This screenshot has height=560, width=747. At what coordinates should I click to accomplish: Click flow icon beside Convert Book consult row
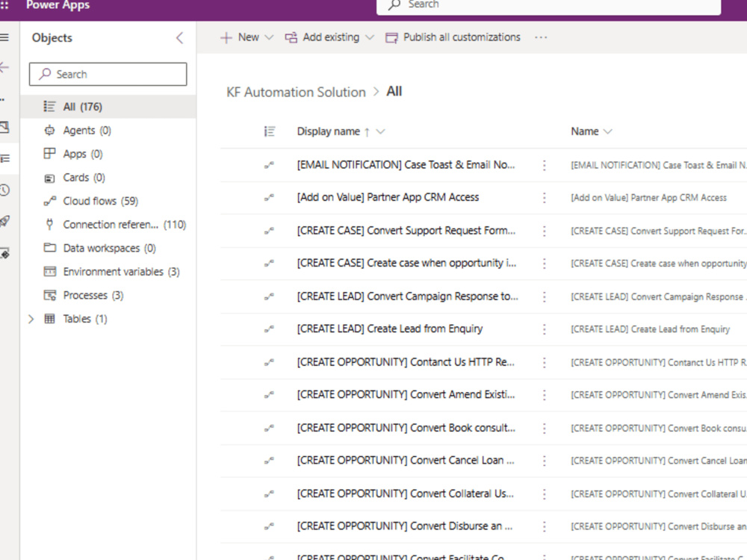point(269,428)
